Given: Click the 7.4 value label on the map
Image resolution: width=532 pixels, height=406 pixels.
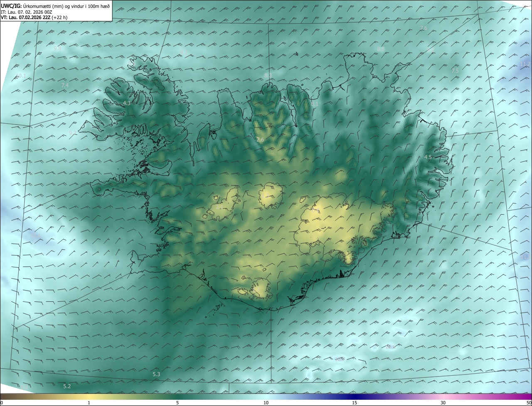Looking at the screenshot, I should click(x=65, y=85).
